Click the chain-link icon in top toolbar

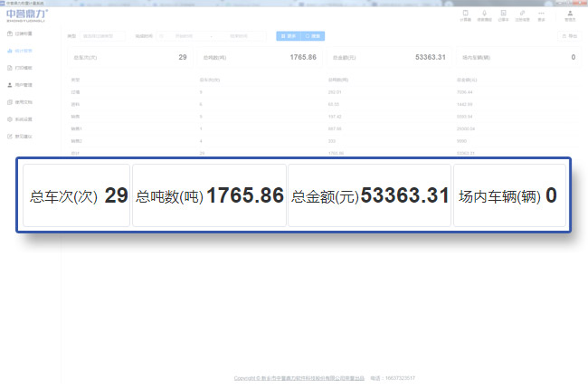click(523, 15)
